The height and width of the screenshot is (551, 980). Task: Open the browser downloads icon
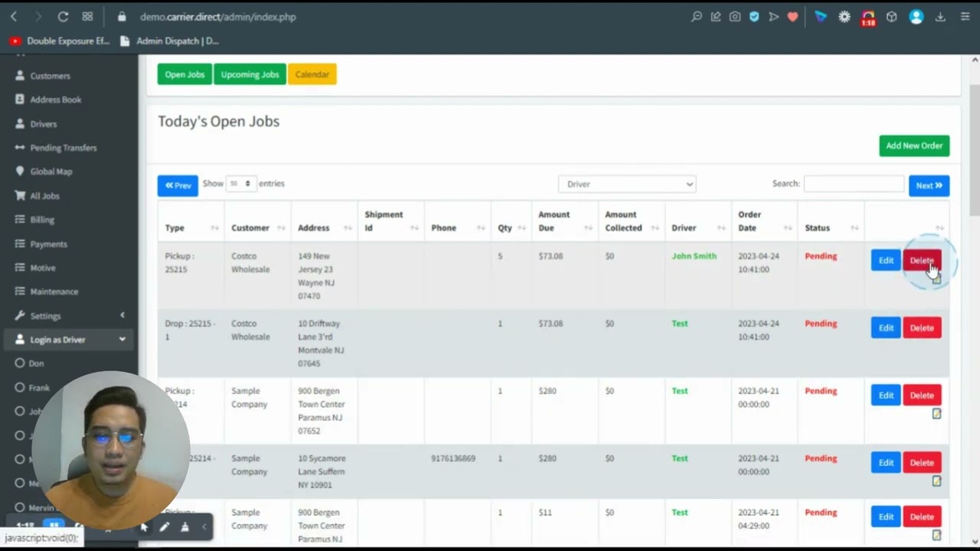click(x=940, y=16)
